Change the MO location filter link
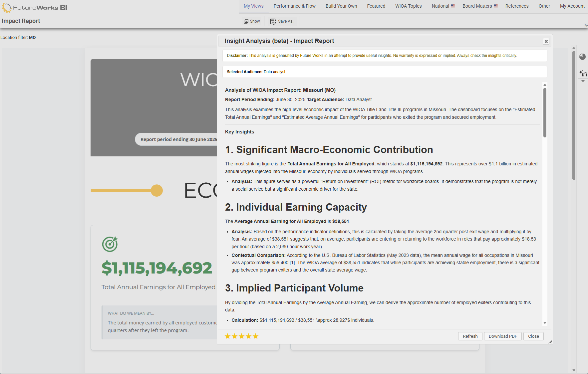588x374 pixels. (32, 38)
